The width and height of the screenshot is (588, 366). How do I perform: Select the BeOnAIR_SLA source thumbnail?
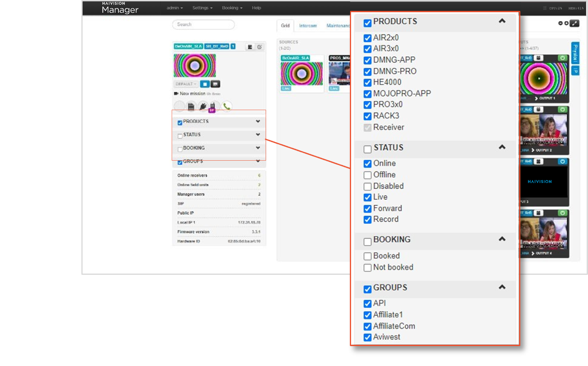tap(302, 74)
